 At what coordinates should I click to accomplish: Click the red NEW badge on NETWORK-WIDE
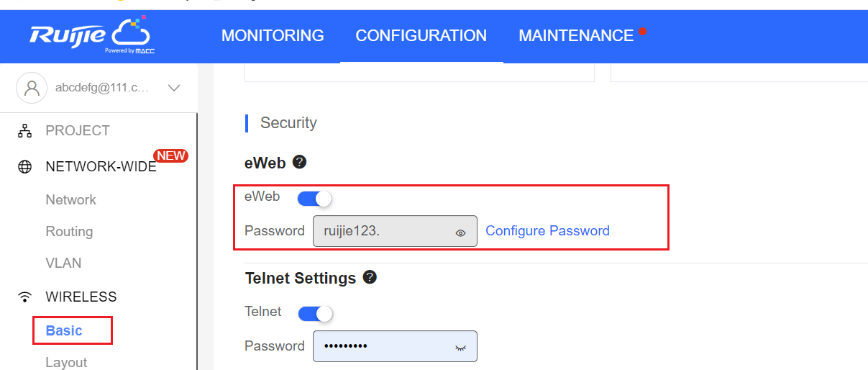(171, 155)
